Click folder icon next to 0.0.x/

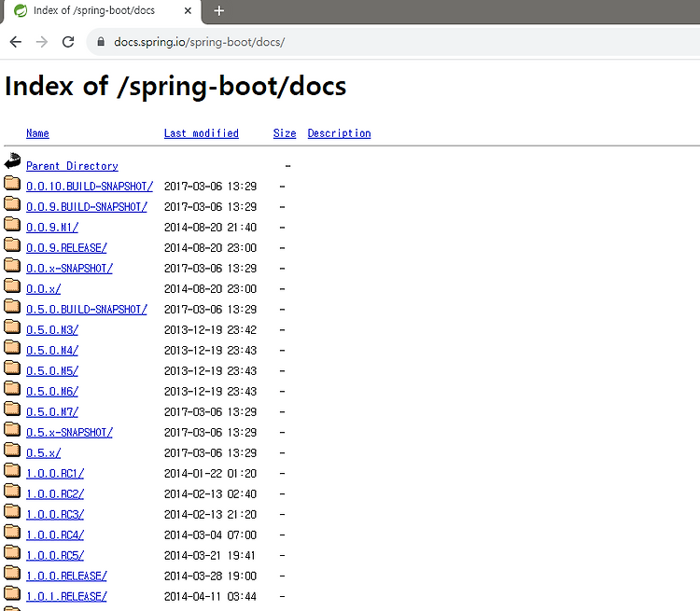(12, 285)
